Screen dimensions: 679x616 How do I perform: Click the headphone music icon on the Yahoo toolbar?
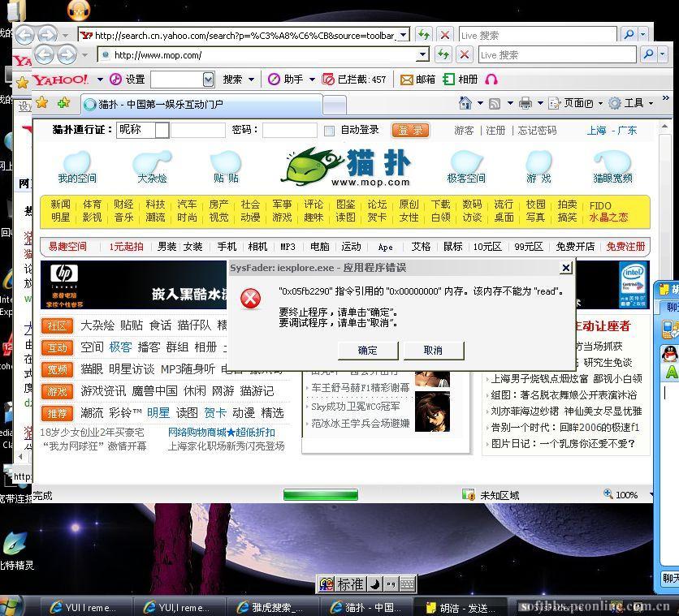[491, 80]
